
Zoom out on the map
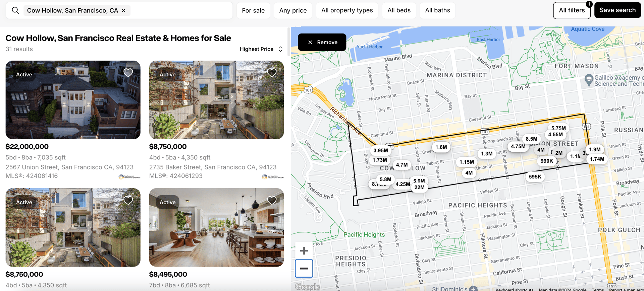click(304, 268)
